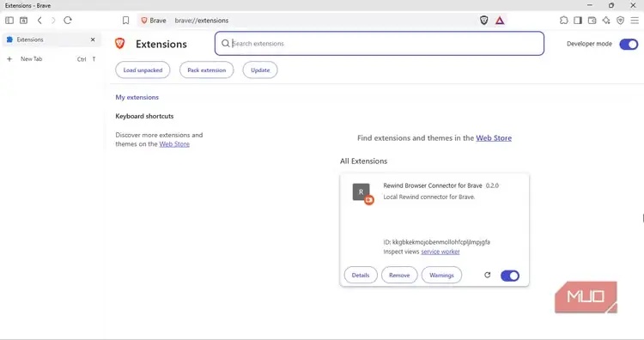The width and height of the screenshot is (644, 340).
Task: Disable Rewind Browser Connector toggle
Action: (510, 276)
